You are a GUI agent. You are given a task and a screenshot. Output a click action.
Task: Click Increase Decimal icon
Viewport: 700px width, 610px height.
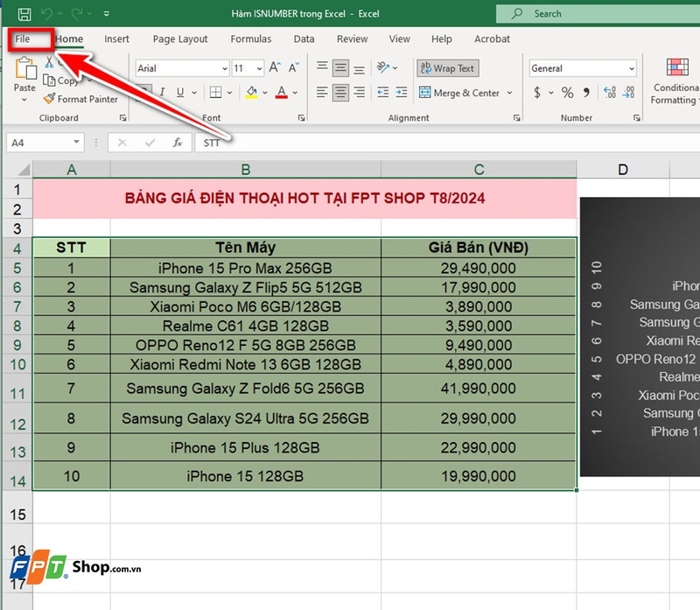click(609, 91)
